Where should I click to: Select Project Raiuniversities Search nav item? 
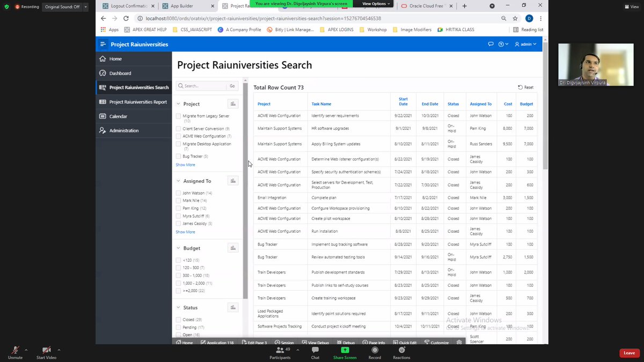click(x=134, y=87)
